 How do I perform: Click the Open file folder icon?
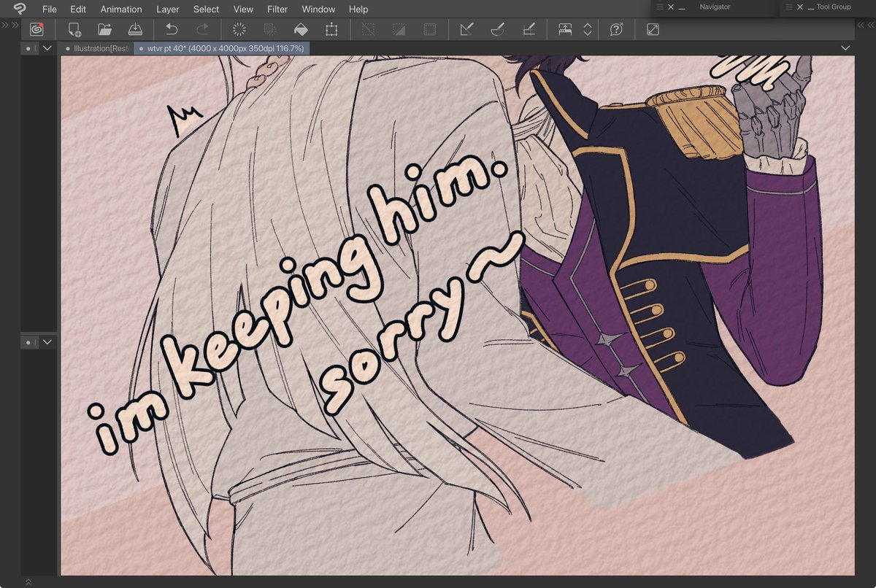tap(104, 30)
